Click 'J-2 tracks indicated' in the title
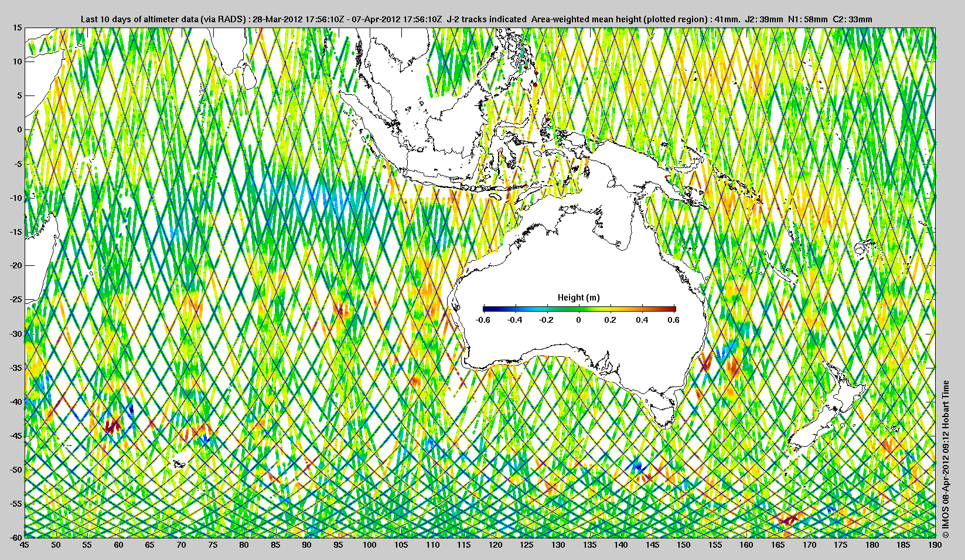The image size is (965, 560). point(486,19)
